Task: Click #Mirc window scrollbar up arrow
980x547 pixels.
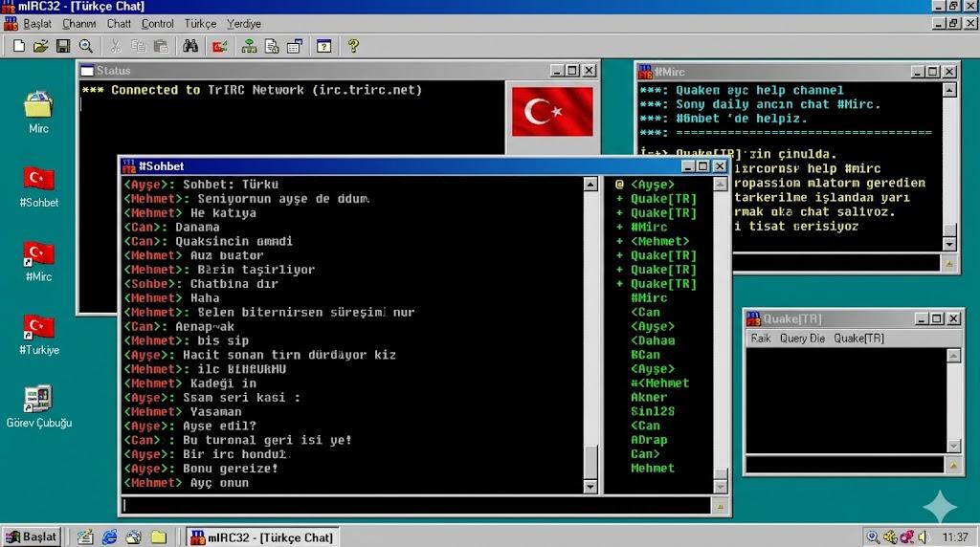Action: (x=949, y=91)
